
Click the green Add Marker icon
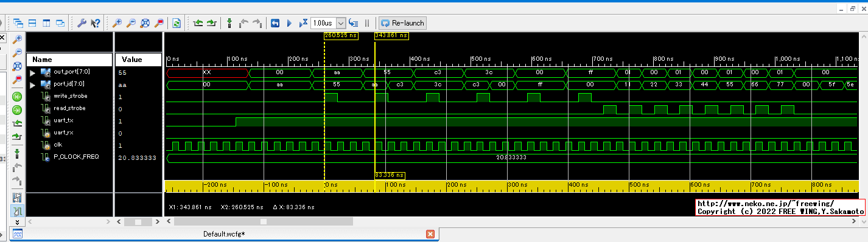click(229, 23)
